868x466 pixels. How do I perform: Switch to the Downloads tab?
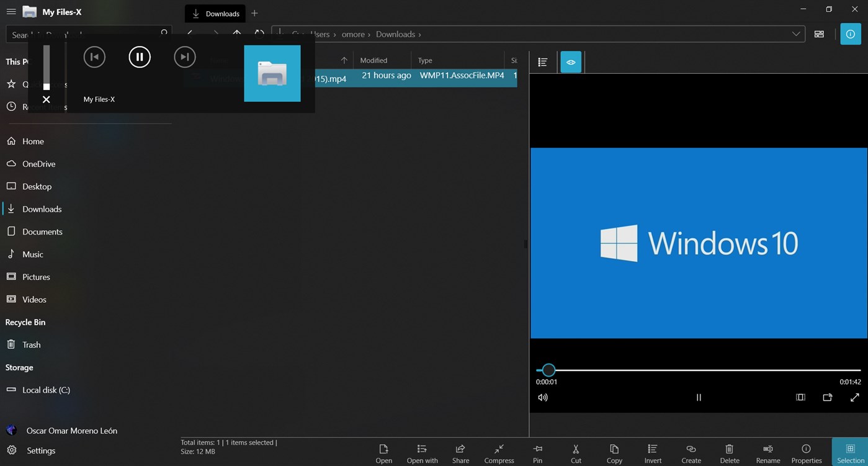215,13
